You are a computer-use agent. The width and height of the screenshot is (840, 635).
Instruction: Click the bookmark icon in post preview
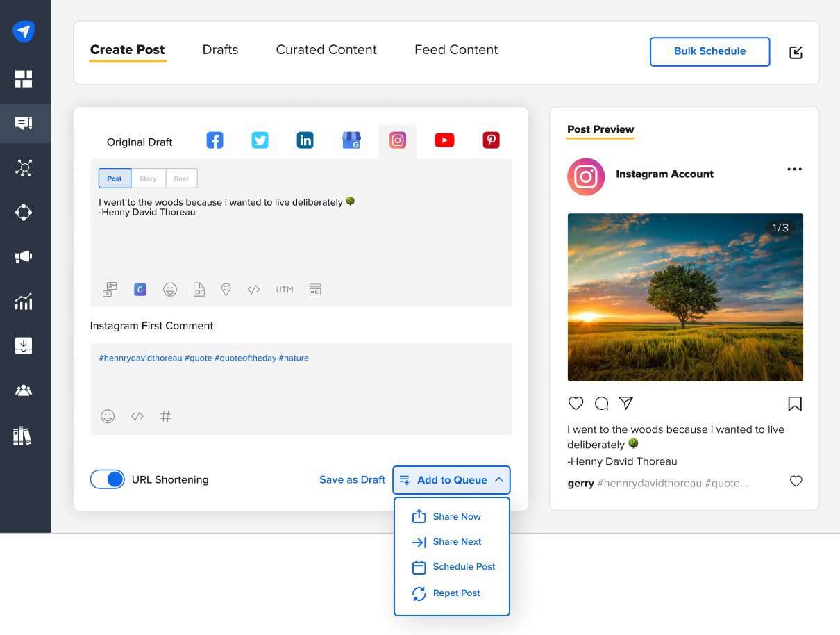(x=795, y=404)
